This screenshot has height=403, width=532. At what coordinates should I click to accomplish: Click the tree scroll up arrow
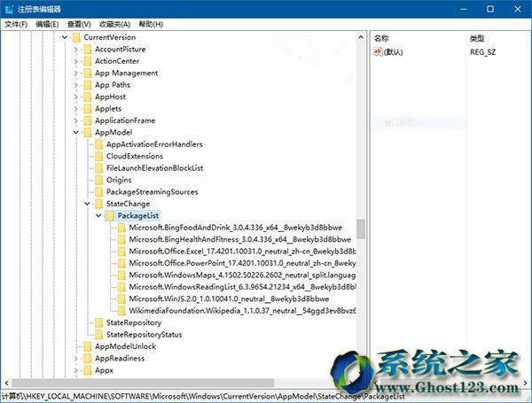click(361, 37)
